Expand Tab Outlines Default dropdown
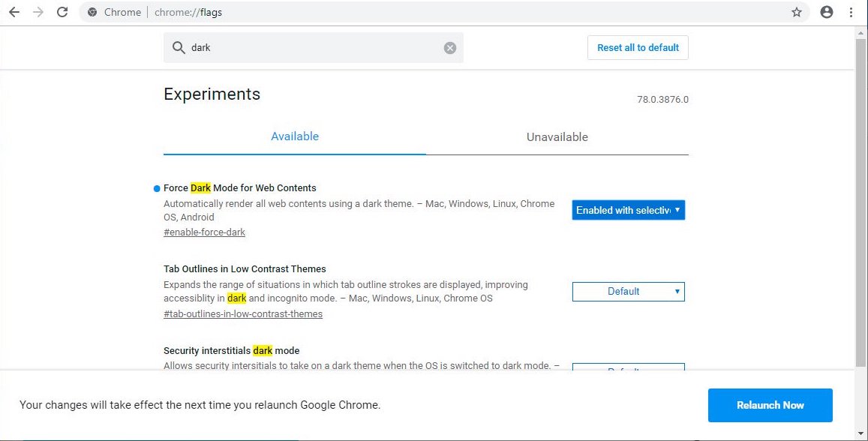Screen dimensions: 868x441 tap(628, 291)
